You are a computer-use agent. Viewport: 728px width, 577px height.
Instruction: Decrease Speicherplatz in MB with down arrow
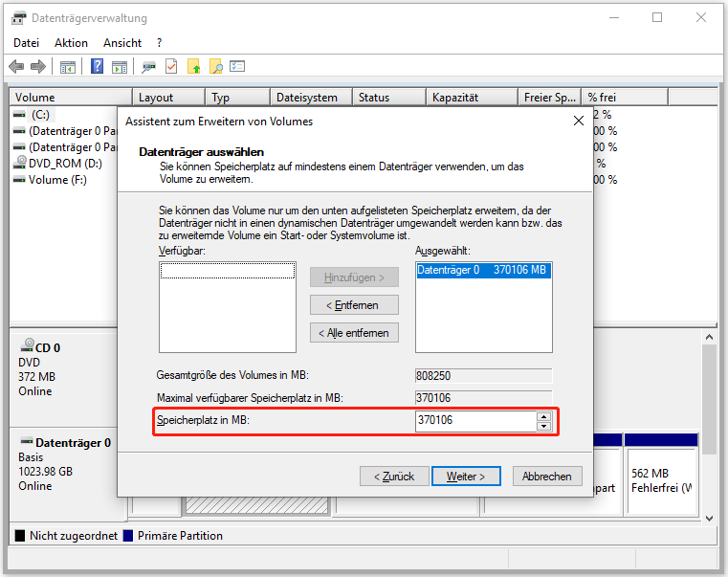tap(543, 426)
